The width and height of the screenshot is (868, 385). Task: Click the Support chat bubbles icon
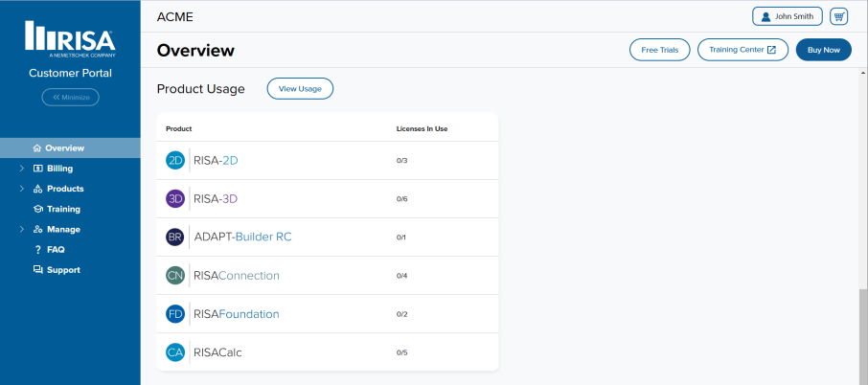[38, 270]
